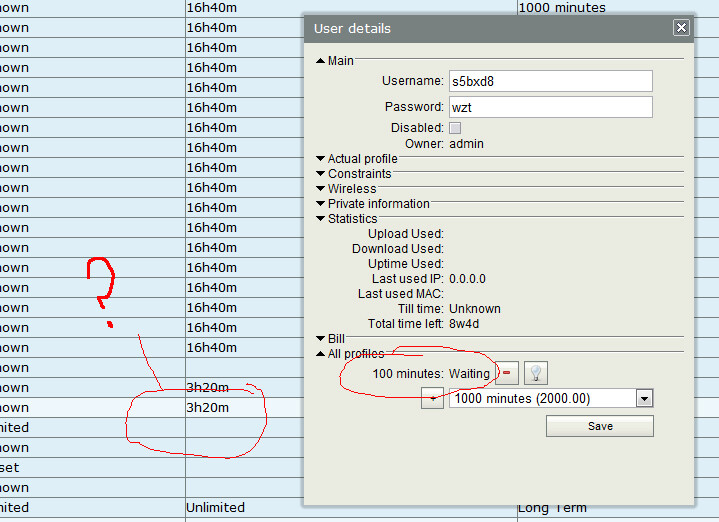Click the 1000 minutes cell in top row
This screenshot has height=522, width=719.
562,7
